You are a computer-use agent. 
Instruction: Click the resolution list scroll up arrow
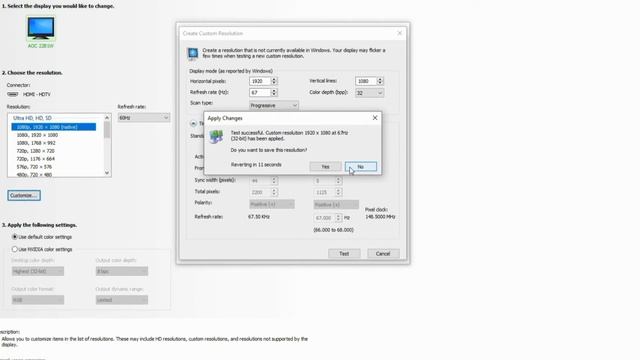[x=107, y=118]
